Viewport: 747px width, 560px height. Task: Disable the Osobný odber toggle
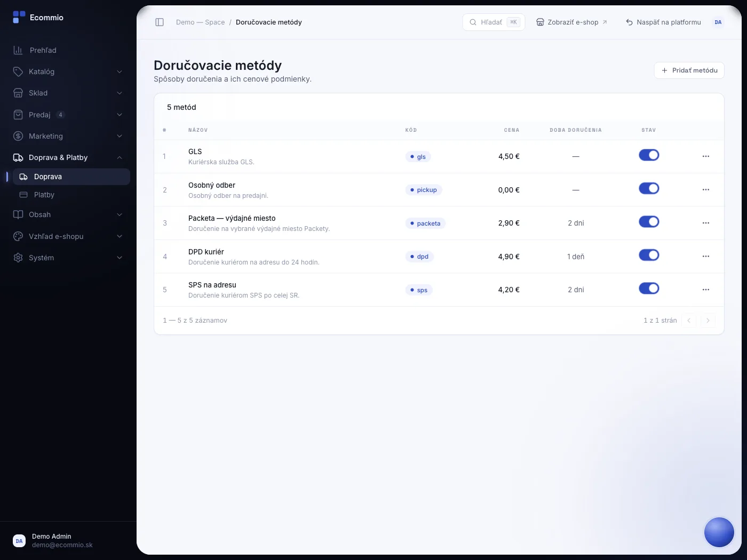649,188
